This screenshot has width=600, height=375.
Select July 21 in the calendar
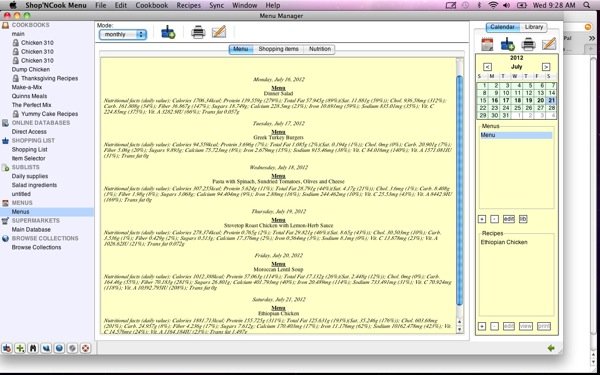pyautogui.click(x=551, y=100)
